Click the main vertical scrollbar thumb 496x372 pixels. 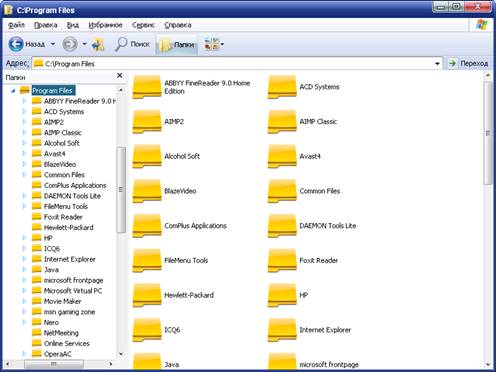(488, 133)
